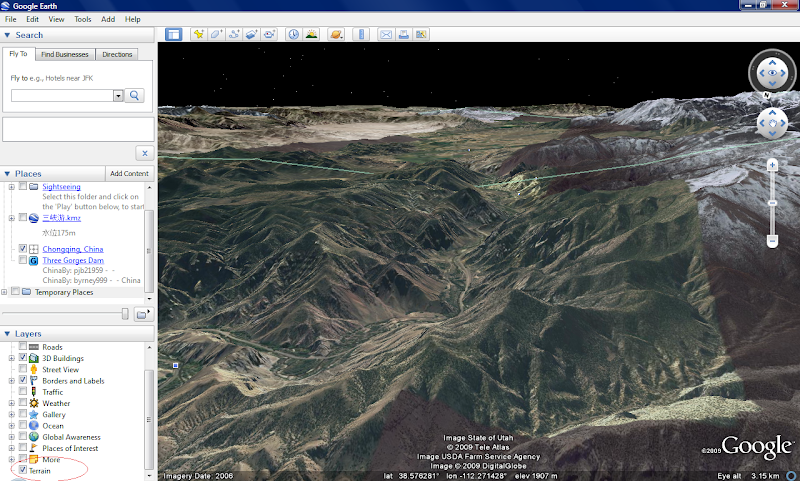The width and height of the screenshot is (800, 481).
Task: Switch to the Find Businesses tab
Action: point(65,54)
